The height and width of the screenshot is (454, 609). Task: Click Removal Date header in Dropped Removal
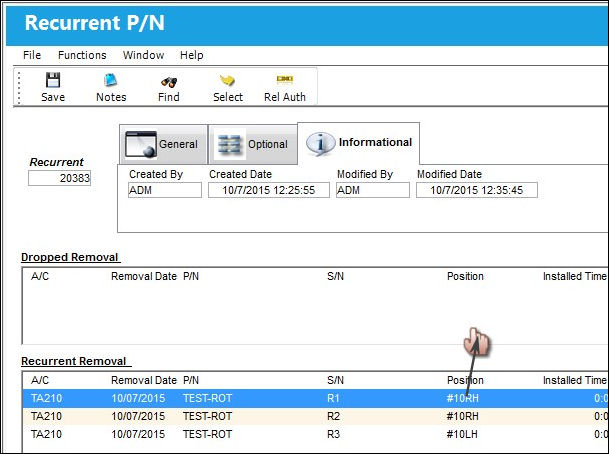144,276
